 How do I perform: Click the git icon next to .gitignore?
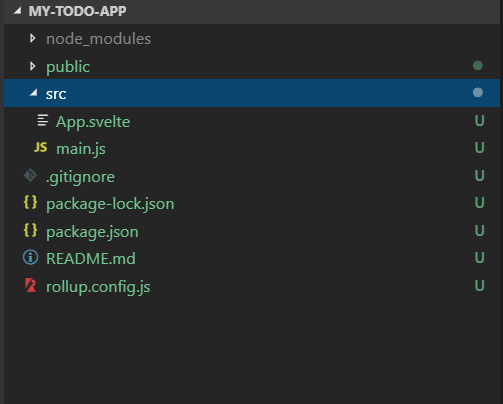(x=30, y=175)
